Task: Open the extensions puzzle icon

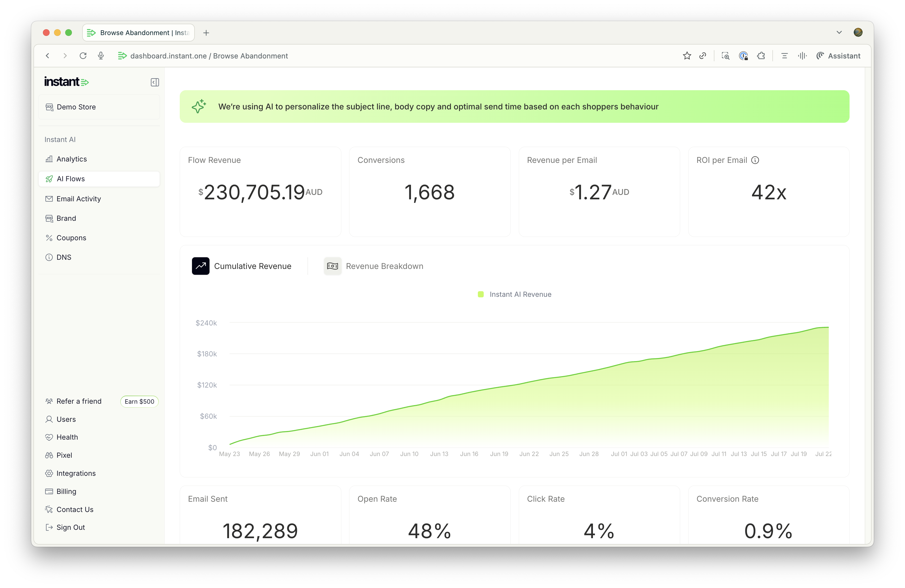Action: pos(761,56)
